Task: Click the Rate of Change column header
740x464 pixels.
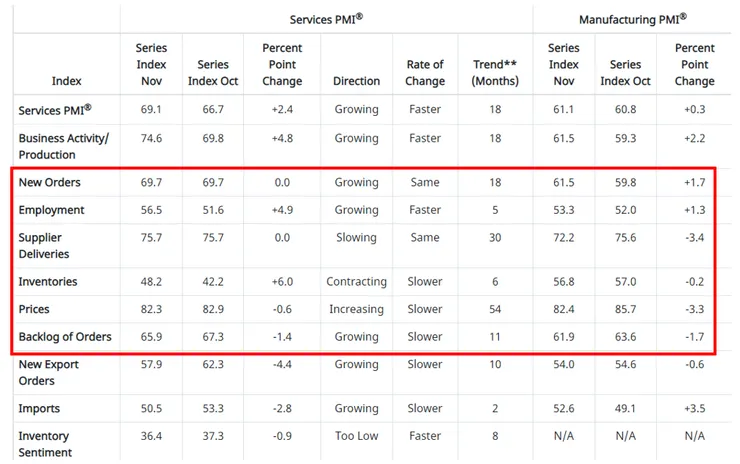Action: tap(425, 73)
